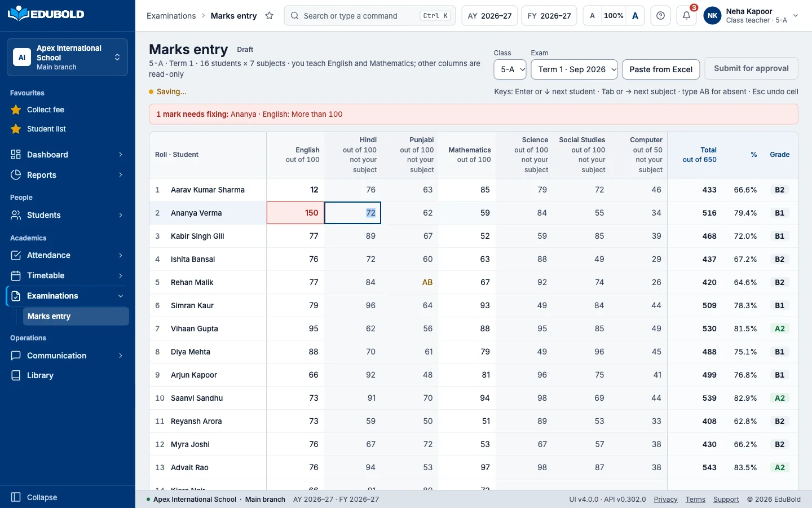Go to Examinations breadcrumb

tap(171, 16)
